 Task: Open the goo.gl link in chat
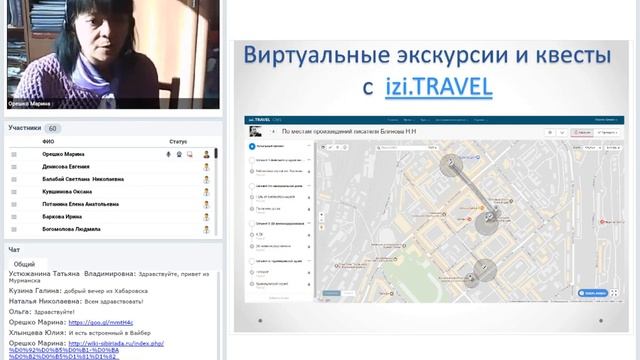pyautogui.click(x=101, y=322)
